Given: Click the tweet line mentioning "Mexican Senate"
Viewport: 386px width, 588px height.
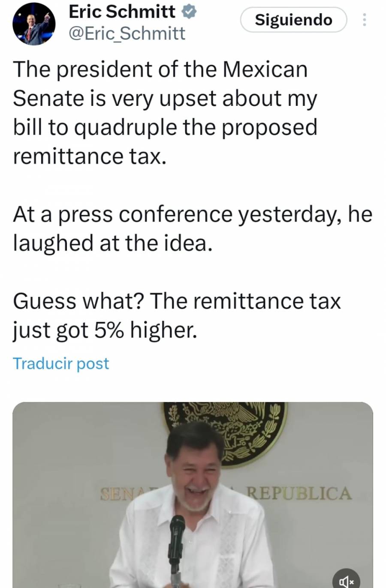Looking at the screenshot, I should [160, 69].
